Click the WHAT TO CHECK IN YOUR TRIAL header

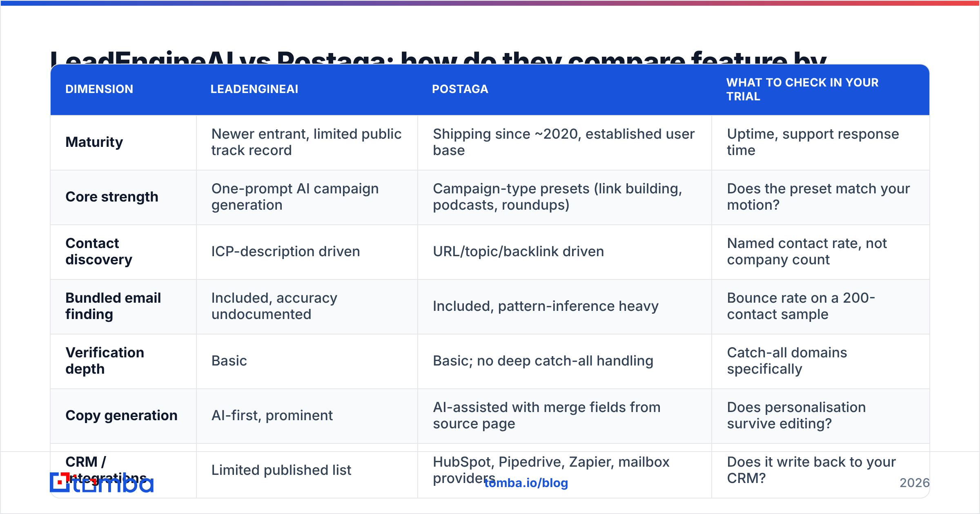(802, 89)
